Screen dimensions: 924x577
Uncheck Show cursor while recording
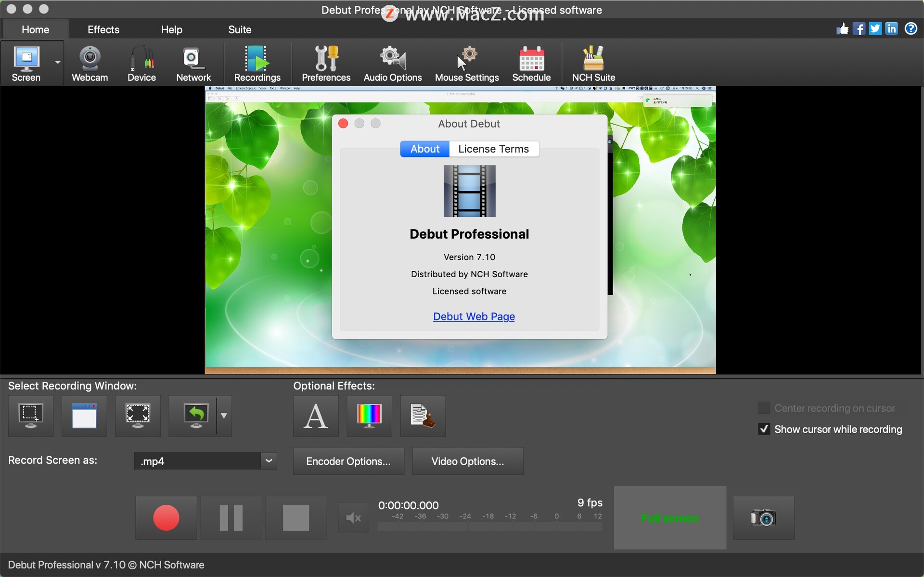tap(764, 429)
